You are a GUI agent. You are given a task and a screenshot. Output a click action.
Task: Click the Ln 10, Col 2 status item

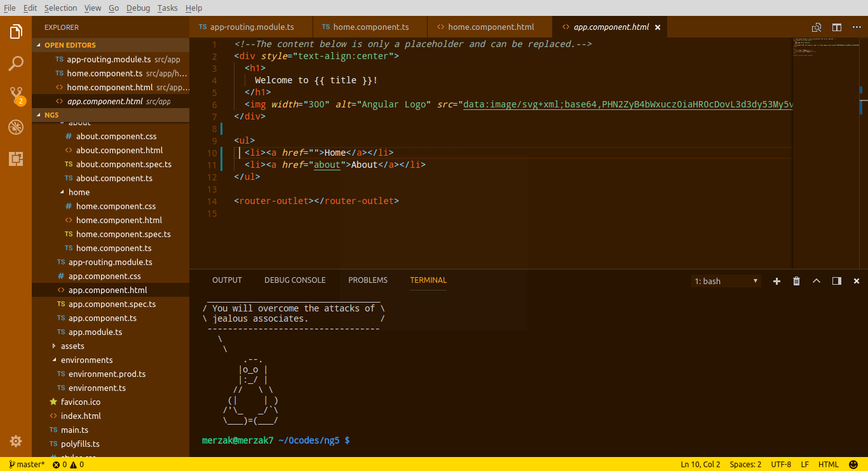click(x=700, y=465)
